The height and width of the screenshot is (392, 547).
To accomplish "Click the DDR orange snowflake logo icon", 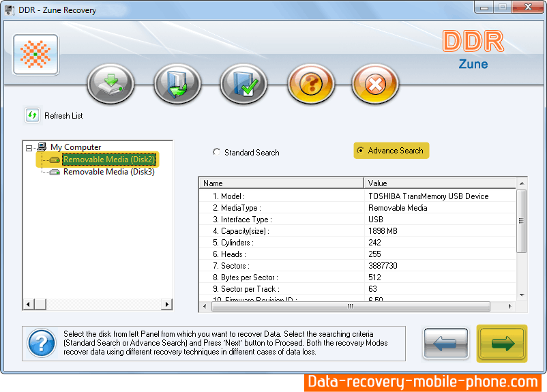I will coord(35,55).
